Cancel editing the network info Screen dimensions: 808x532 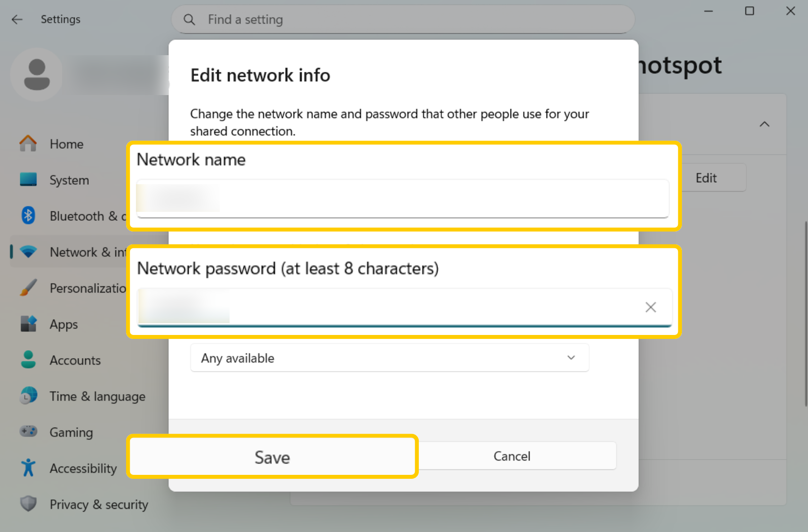[x=512, y=456]
